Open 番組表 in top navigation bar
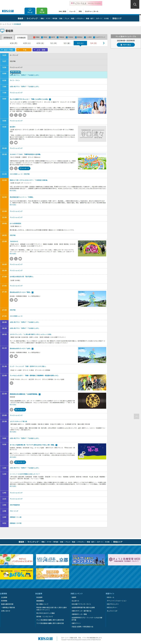 20,19
